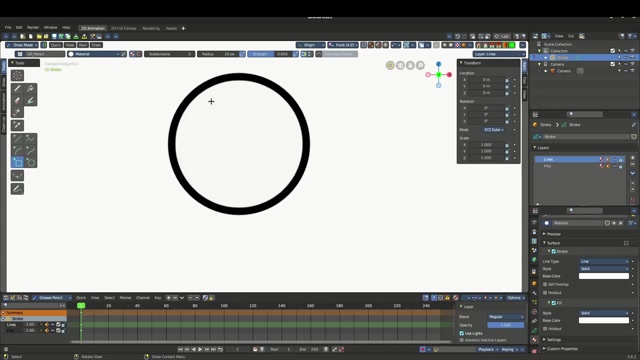
Task: Click the jump to start playback icon
Action: [180, 349]
